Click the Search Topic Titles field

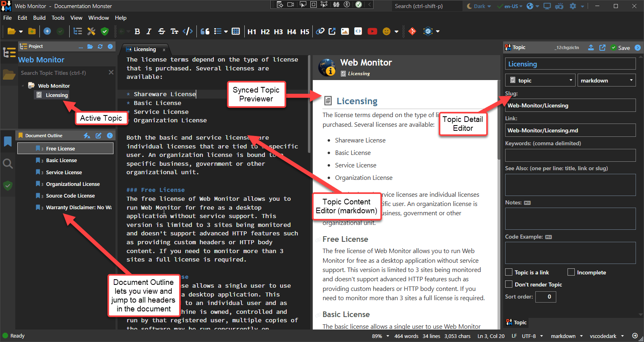click(x=63, y=73)
